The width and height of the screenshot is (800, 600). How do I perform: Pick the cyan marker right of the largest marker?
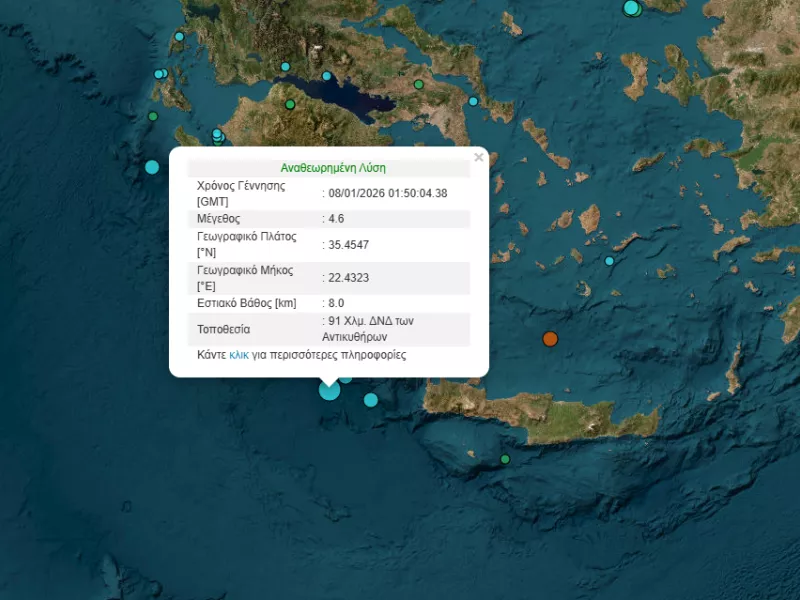point(371,400)
